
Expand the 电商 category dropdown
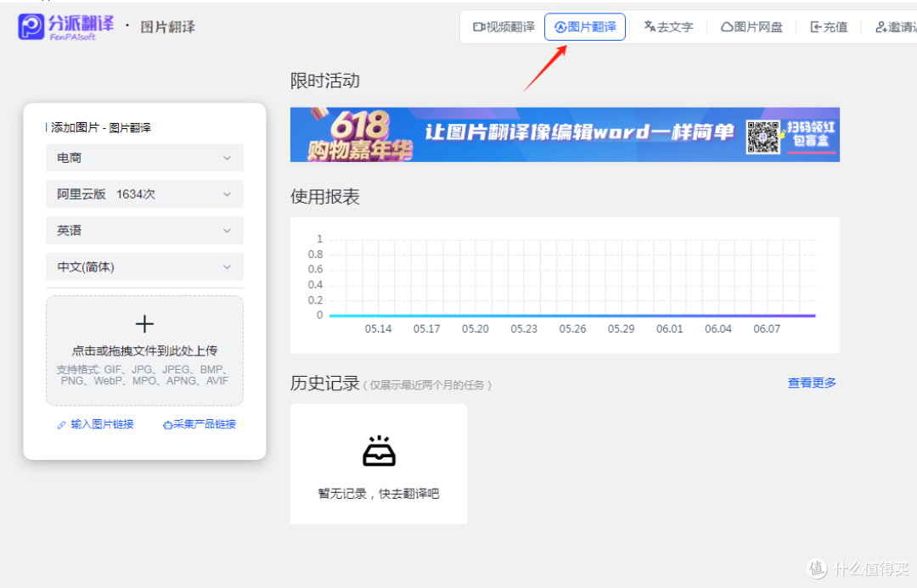(144, 158)
